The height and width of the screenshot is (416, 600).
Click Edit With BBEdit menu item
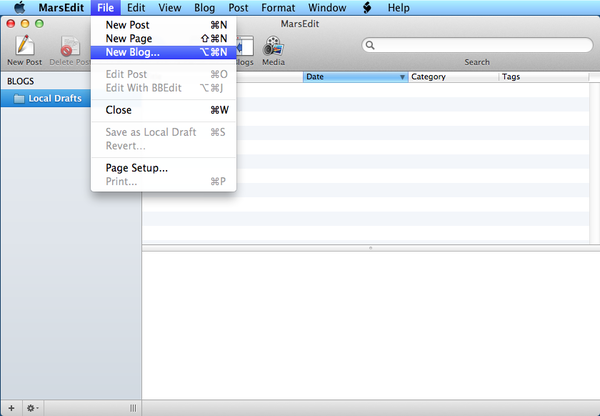pyautogui.click(x=163, y=88)
